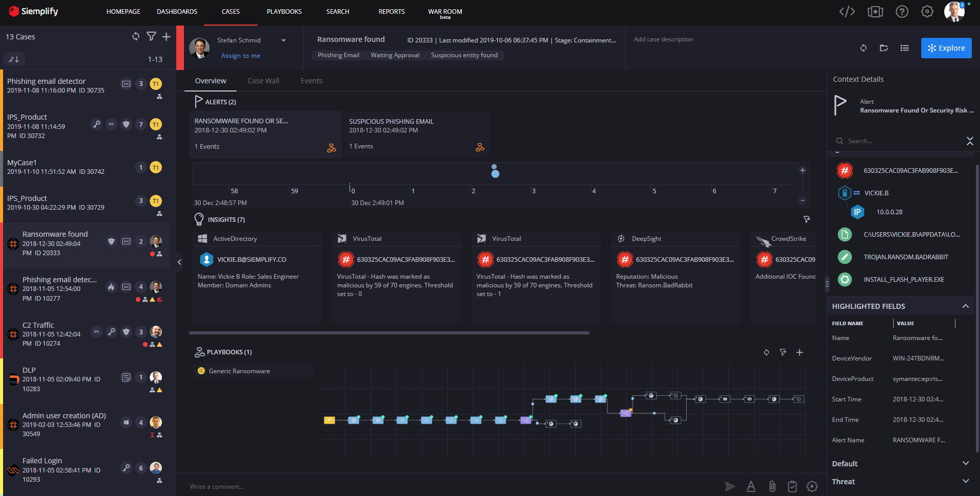Viewport: 980px width, 496px height.
Task: Collapse the case list side panel
Action: pyautogui.click(x=179, y=262)
